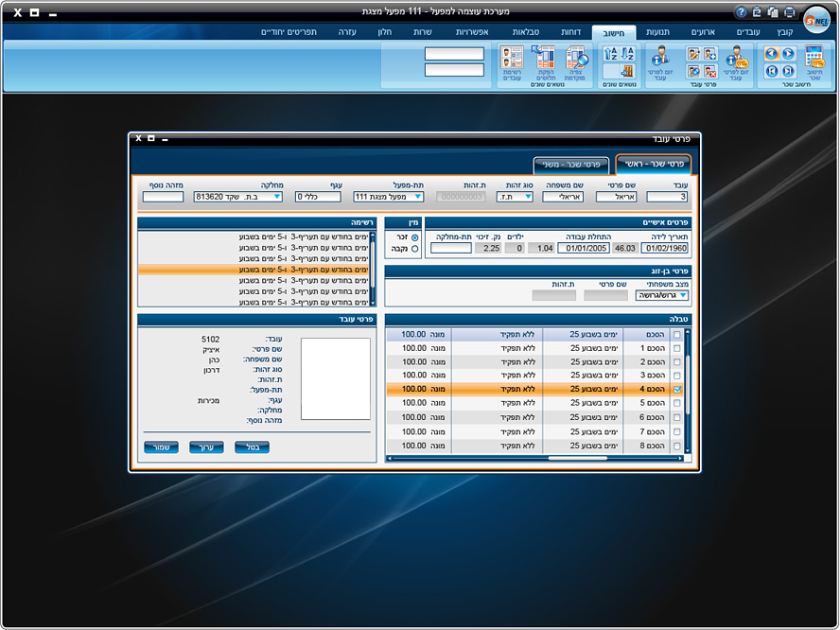Open צפיה מוקדמת preview icon
This screenshot has width=840, height=630.
(575, 58)
